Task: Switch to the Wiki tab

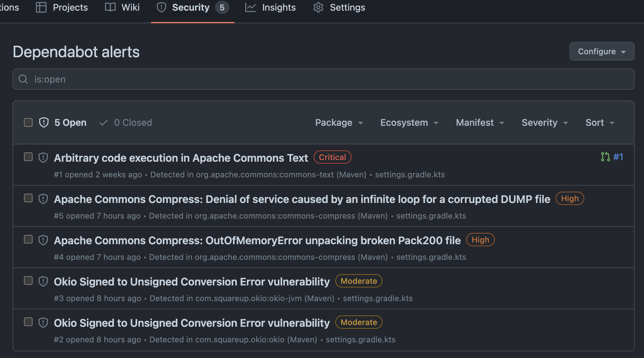Action: (x=122, y=7)
